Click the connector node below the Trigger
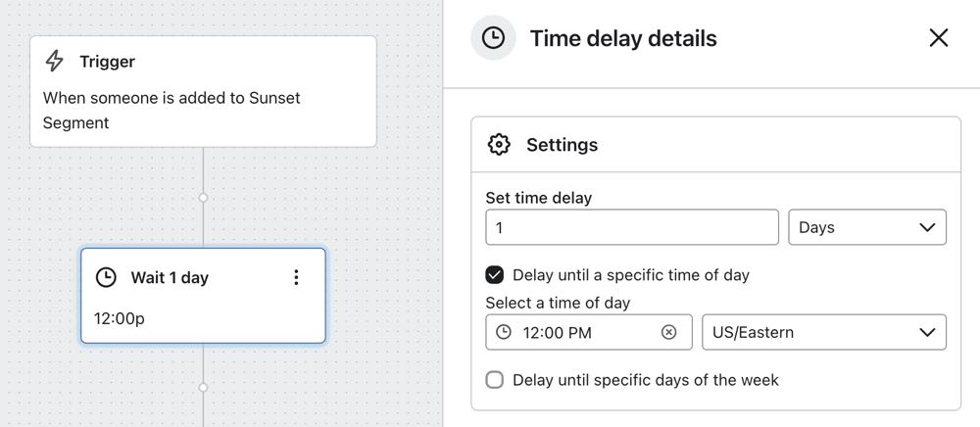 pyautogui.click(x=203, y=197)
